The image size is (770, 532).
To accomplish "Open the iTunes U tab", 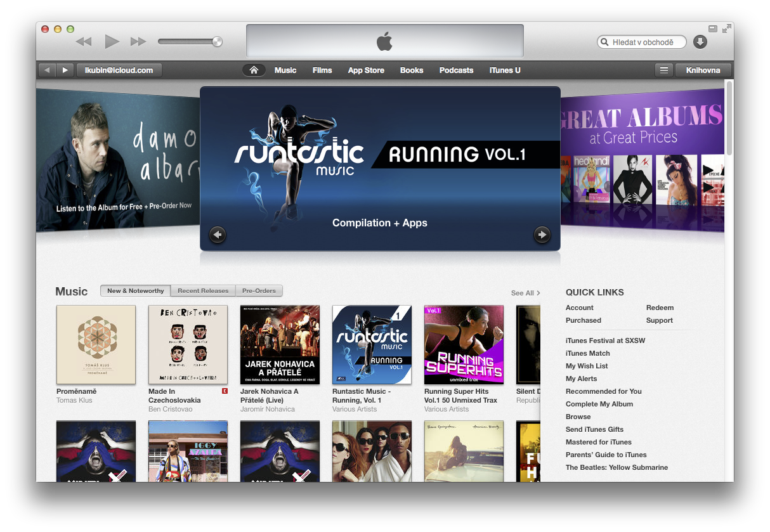I will point(505,70).
